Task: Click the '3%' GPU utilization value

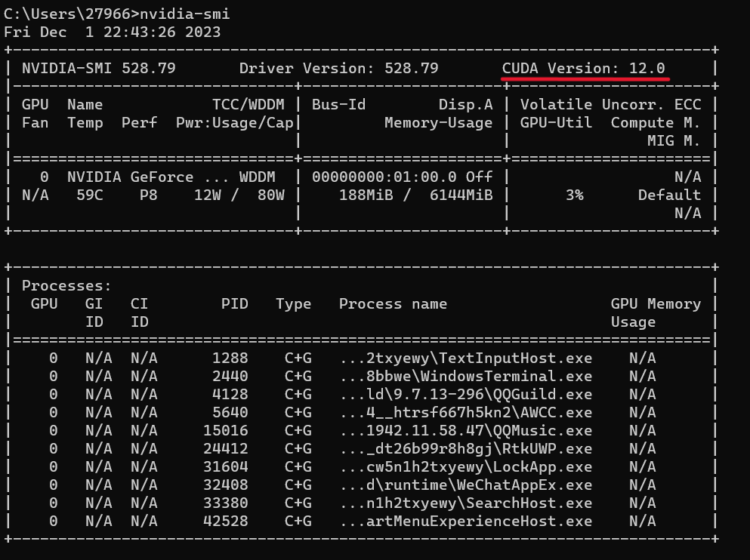Action: pos(575,195)
